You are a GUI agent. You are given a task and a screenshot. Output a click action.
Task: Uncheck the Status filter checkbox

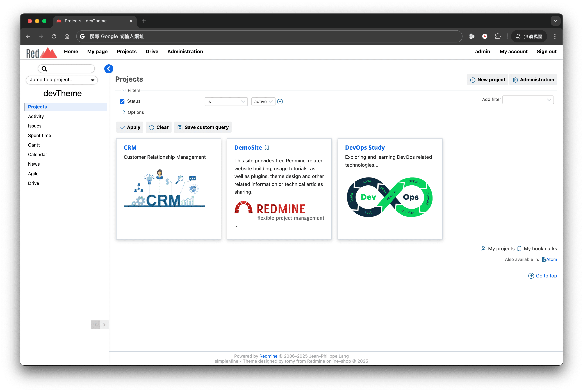(122, 101)
